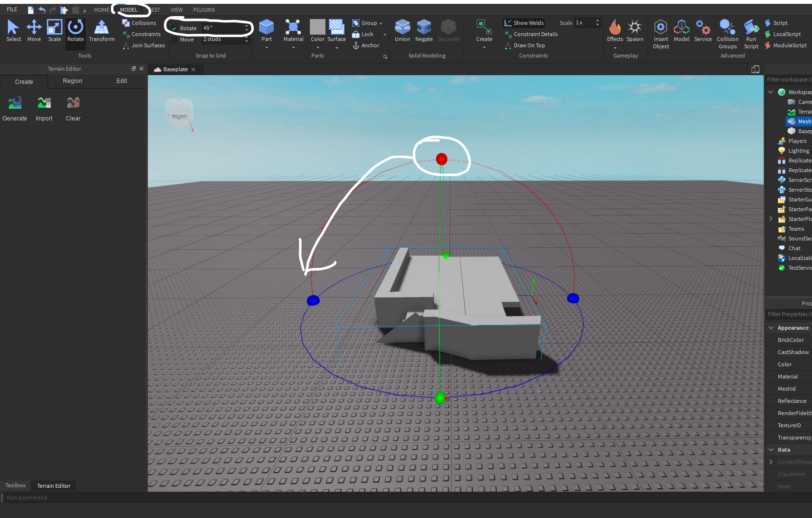Screen dimensions: 812x518
Task: Add Effects from Gameplay group
Action: pyautogui.click(x=615, y=30)
